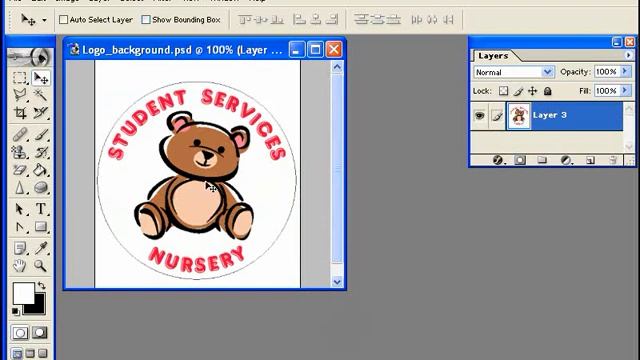Click the Align Left Edges icon

coord(300,19)
